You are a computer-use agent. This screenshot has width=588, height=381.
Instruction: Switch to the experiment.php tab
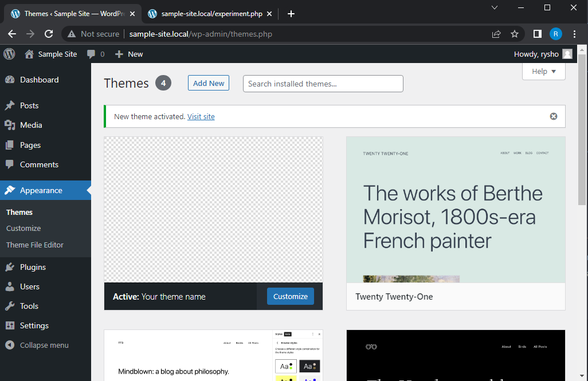tap(210, 14)
